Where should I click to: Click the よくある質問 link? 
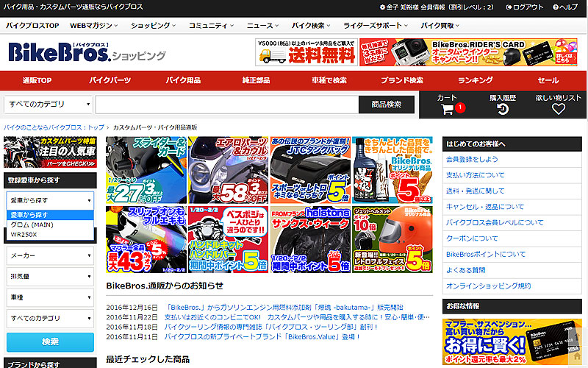[x=465, y=270]
